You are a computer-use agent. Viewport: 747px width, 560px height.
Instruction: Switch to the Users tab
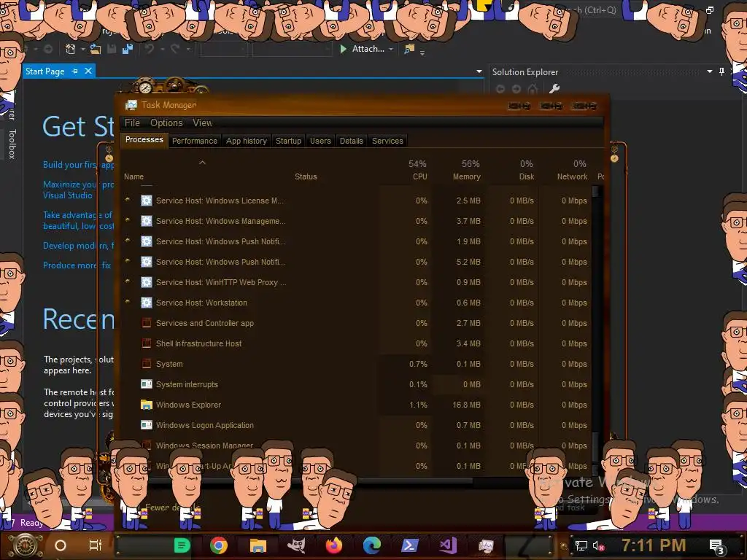click(x=320, y=141)
